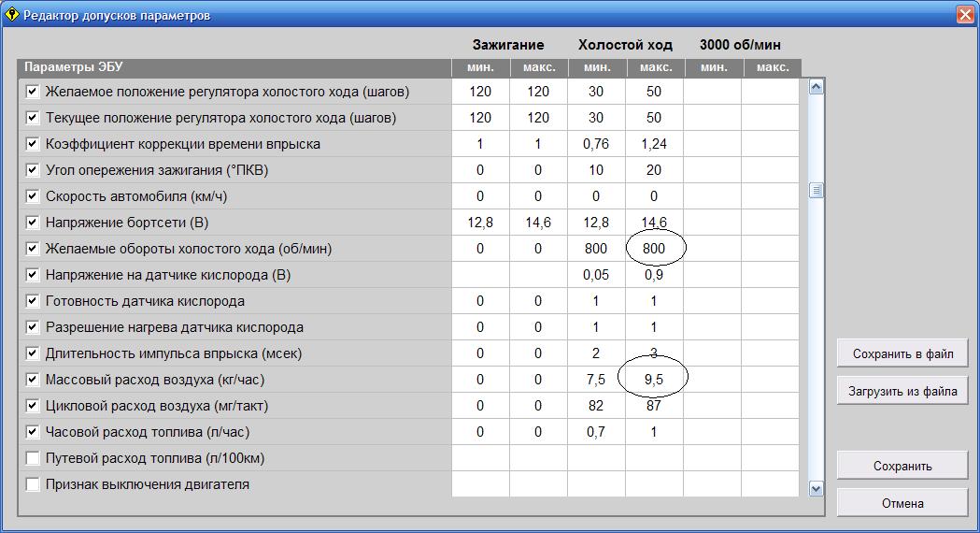Select cell 0,7 in Часовой расход топлива row
980x533 pixels.
[x=596, y=432]
